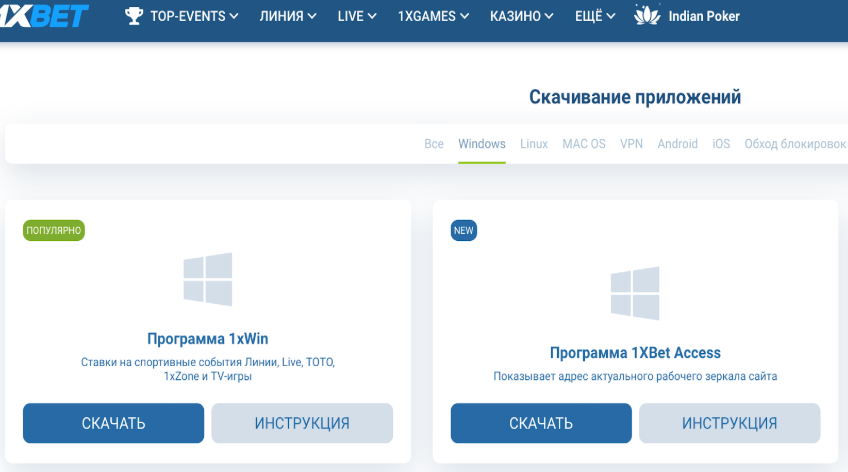Click the text 'Показывает адрес актуального рабочего зеркала сайта'

pyautogui.click(x=635, y=376)
